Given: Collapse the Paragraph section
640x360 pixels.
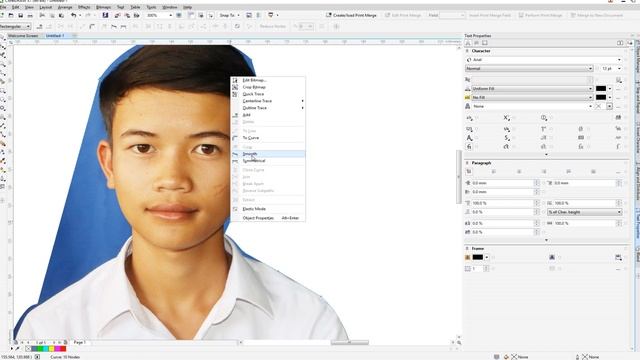Looking at the screenshot, I should (x=467, y=163).
